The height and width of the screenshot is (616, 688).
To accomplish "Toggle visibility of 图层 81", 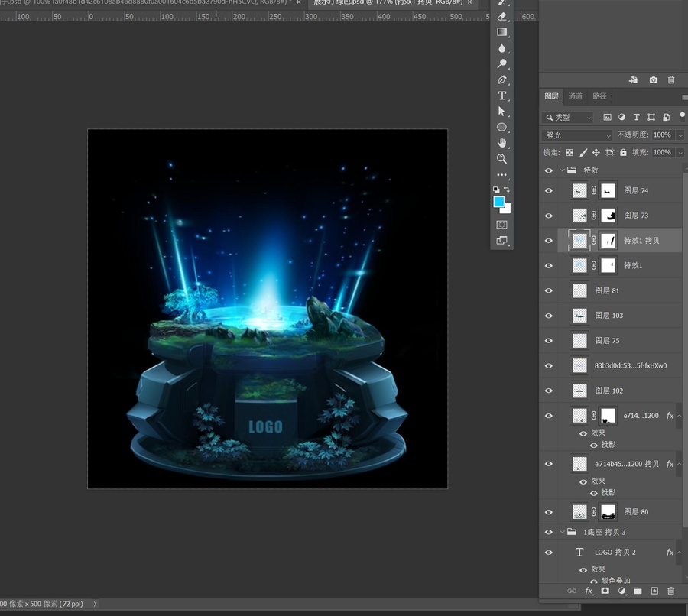I will coord(548,291).
